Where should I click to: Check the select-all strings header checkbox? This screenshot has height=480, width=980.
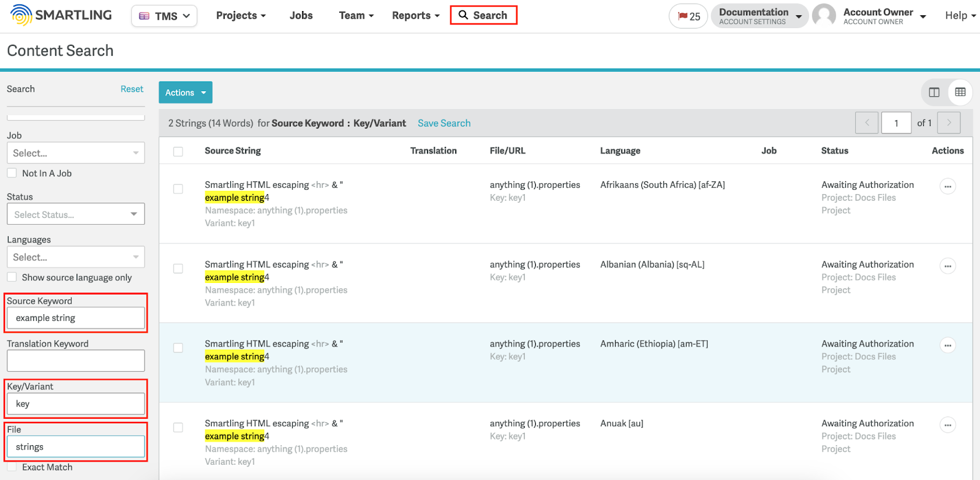(x=178, y=151)
